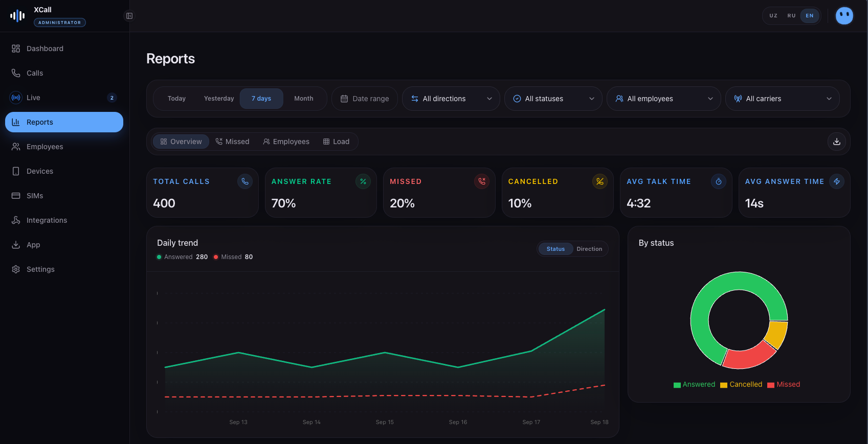Set language to RU
The width and height of the screenshot is (868, 444).
791,16
